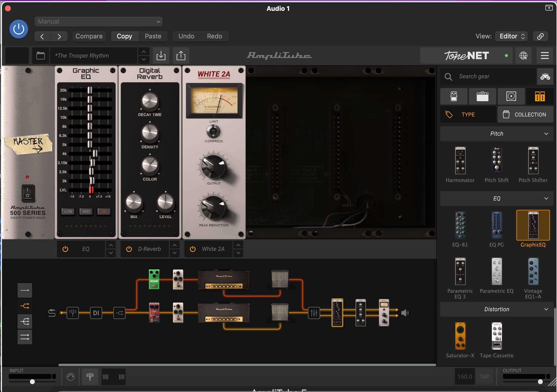Screen dimensions: 557x392
Task: Switch to the COLLECTION tab
Action: pos(525,114)
